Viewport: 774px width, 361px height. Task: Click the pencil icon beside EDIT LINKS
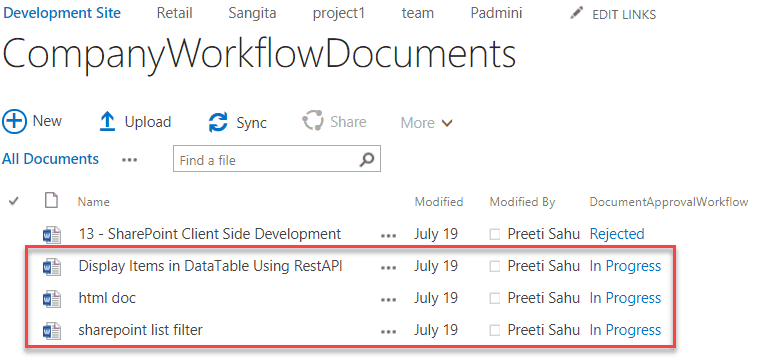577,13
